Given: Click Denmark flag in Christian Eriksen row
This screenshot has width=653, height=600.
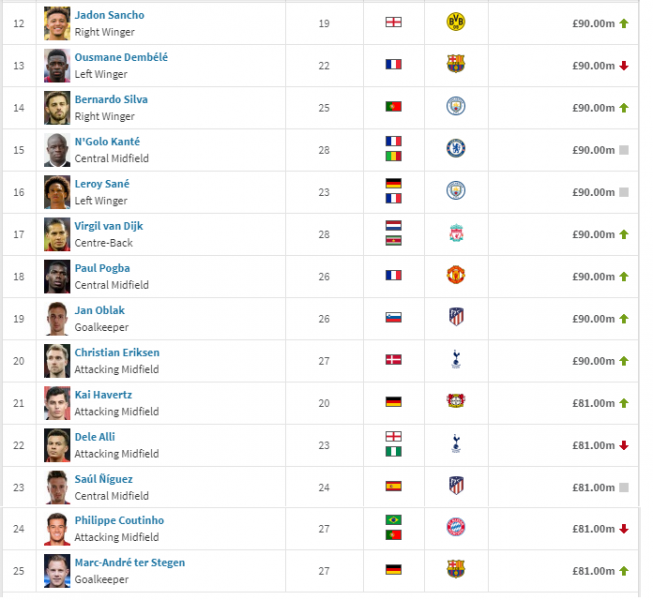Looking at the screenshot, I should coord(393,360).
